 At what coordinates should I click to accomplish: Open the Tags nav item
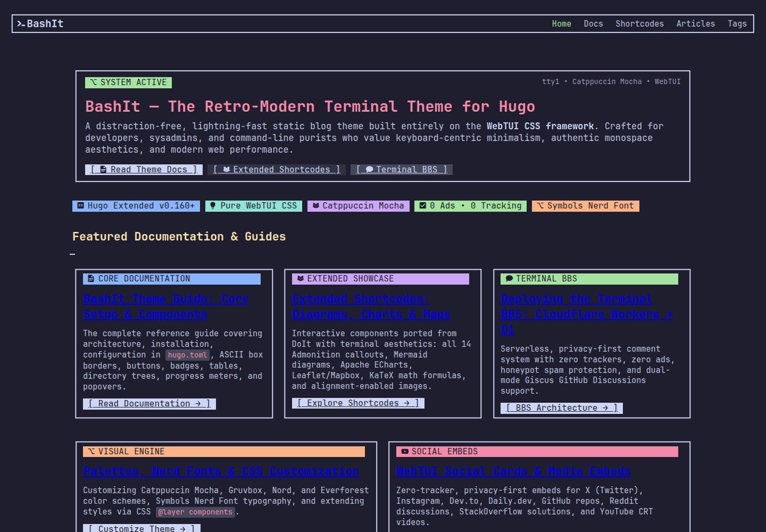click(x=737, y=24)
